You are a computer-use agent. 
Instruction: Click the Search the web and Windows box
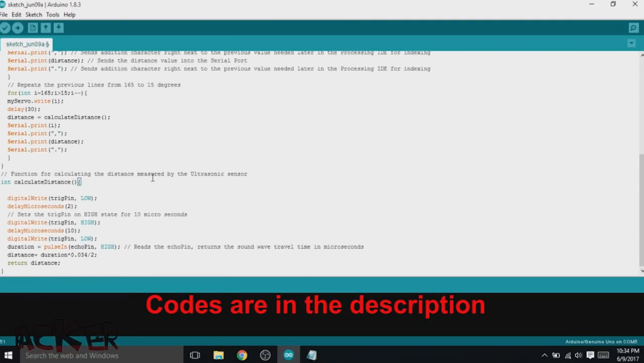tap(101, 355)
